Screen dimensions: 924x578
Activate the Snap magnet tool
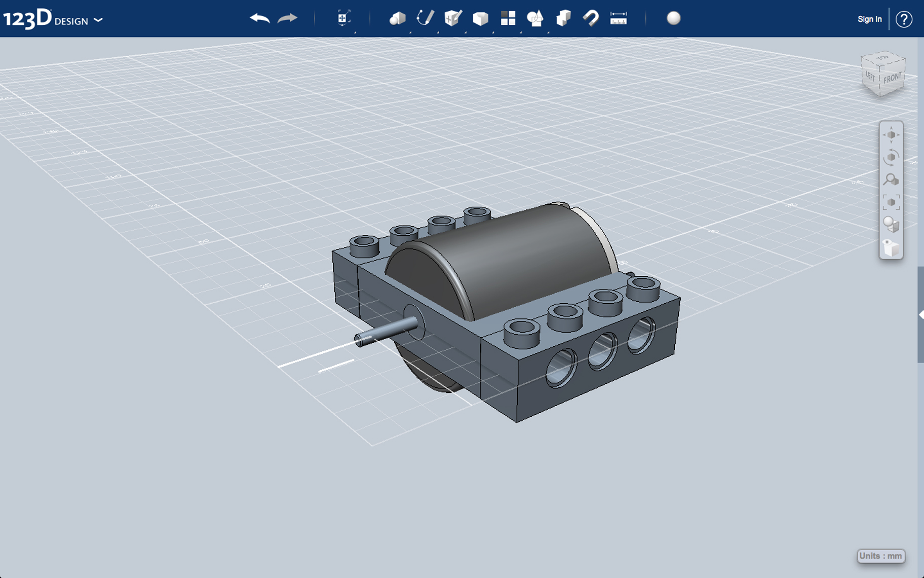point(591,19)
